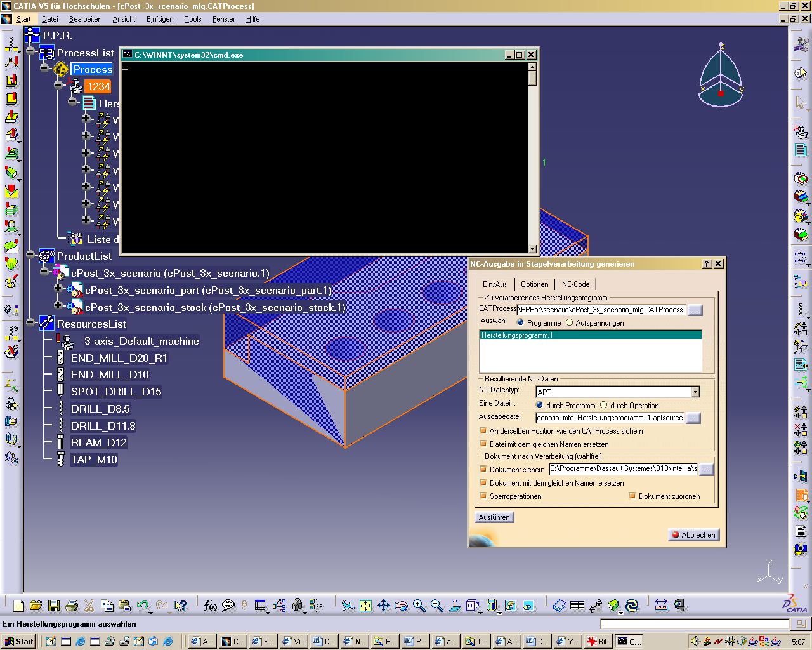Switch to the Ein/Aus tab
This screenshot has width=812, height=650.
click(x=495, y=284)
